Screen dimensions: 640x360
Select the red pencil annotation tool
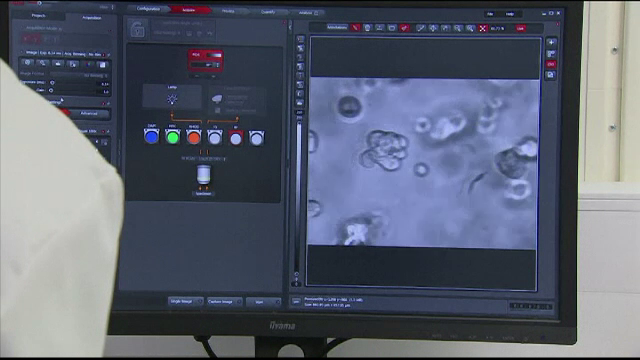coord(356,28)
